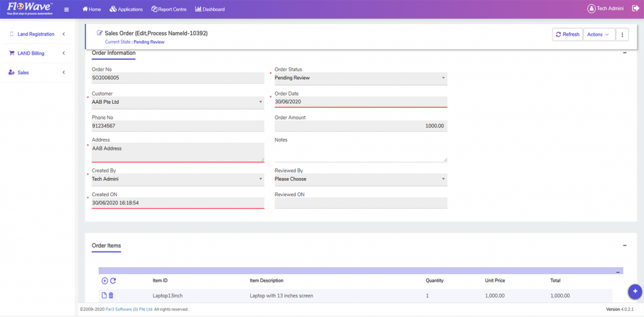644x317 pixels.
Task: Expand Land Registration sidebar section
Action: coord(37,34)
